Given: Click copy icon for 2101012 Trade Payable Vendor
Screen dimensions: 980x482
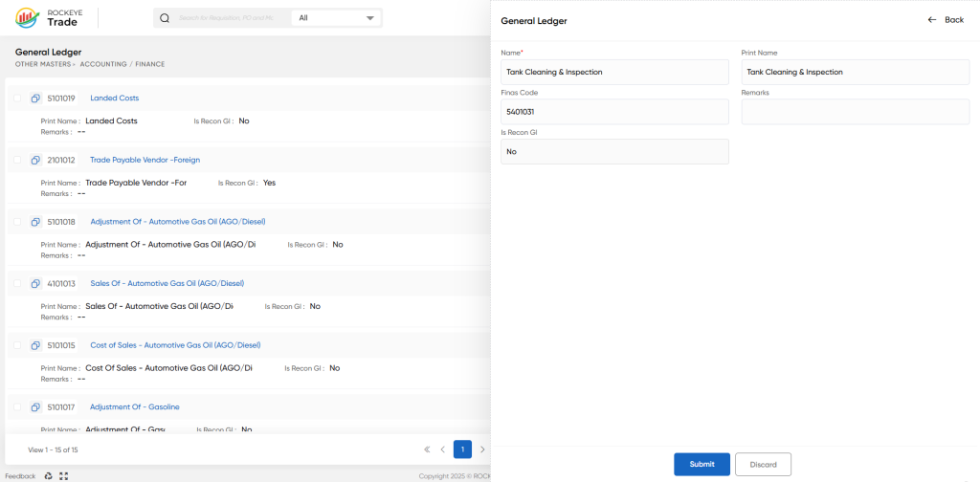Looking at the screenshot, I should [x=35, y=160].
